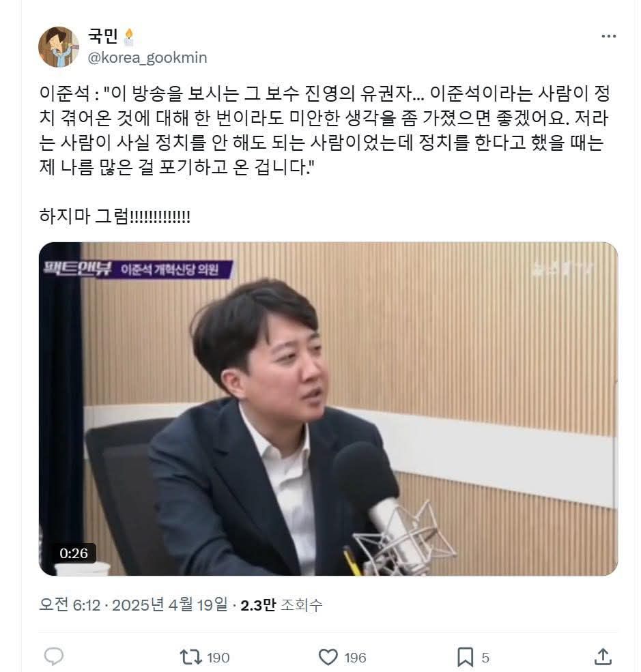641x672 pixels.
Task: Open the share upload icon
Action: pyautogui.click(x=603, y=656)
